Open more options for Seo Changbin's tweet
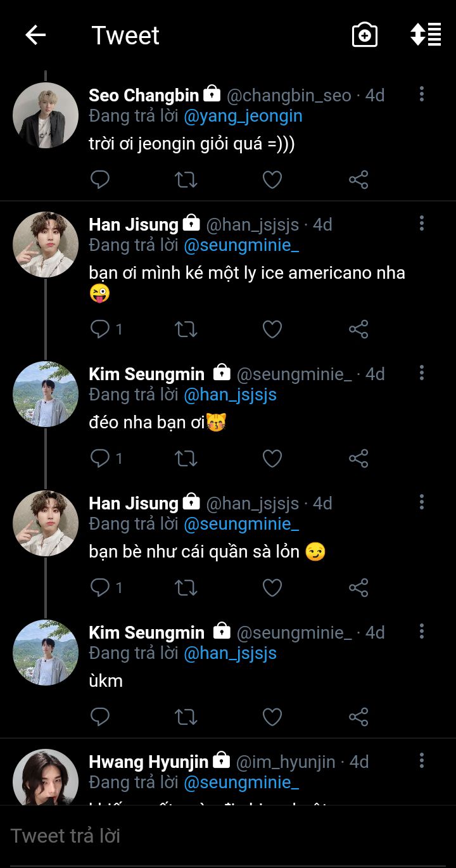 tap(422, 94)
